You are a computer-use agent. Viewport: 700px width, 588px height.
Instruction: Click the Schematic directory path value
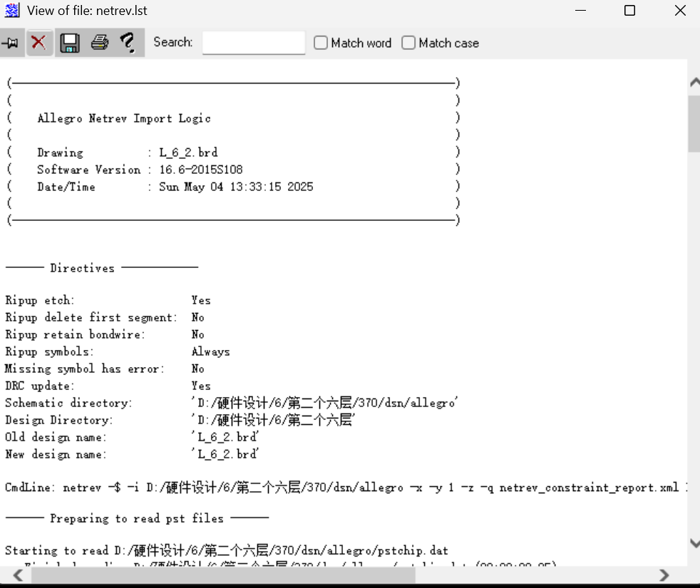pos(324,403)
